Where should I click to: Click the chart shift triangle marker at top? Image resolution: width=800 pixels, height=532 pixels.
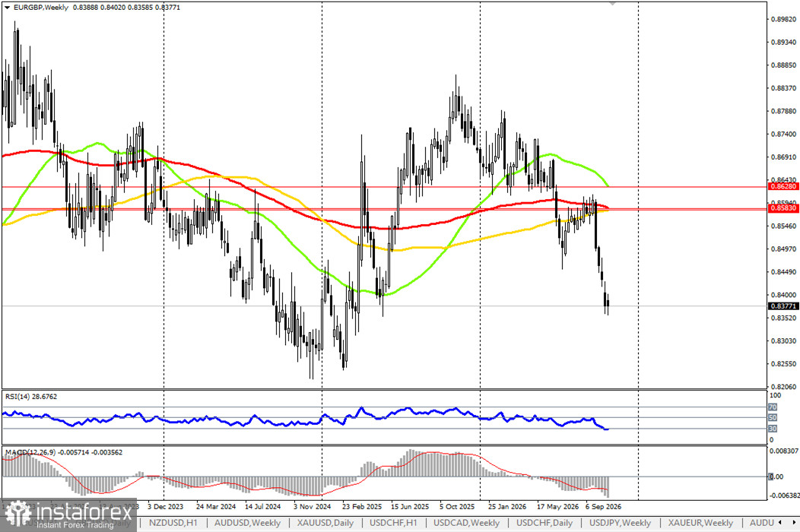click(612, 4)
